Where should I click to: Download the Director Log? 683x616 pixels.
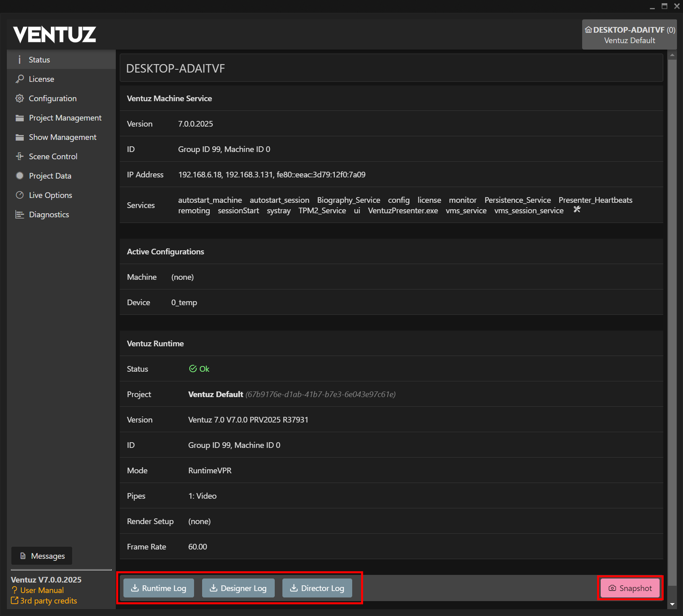pos(317,588)
